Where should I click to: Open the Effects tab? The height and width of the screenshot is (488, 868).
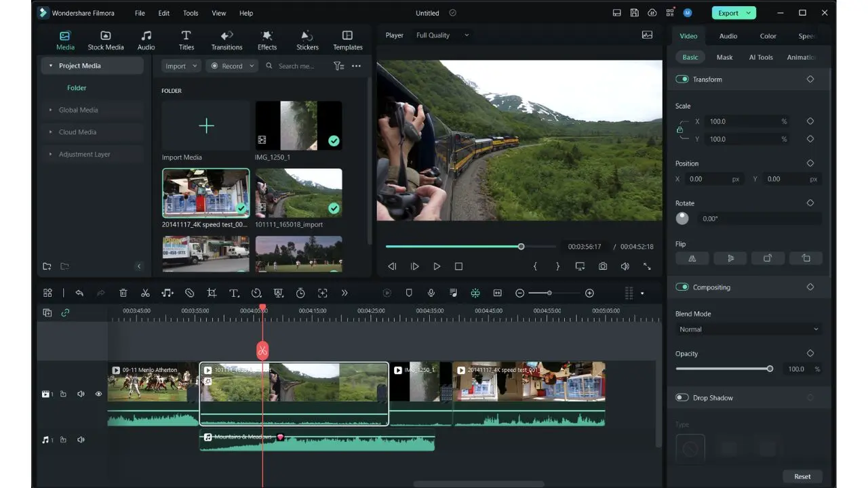267,41
